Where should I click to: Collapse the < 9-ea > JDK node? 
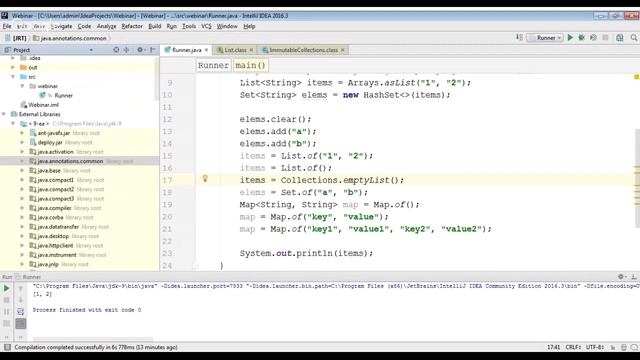pyautogui.click(x=13, y=124)
